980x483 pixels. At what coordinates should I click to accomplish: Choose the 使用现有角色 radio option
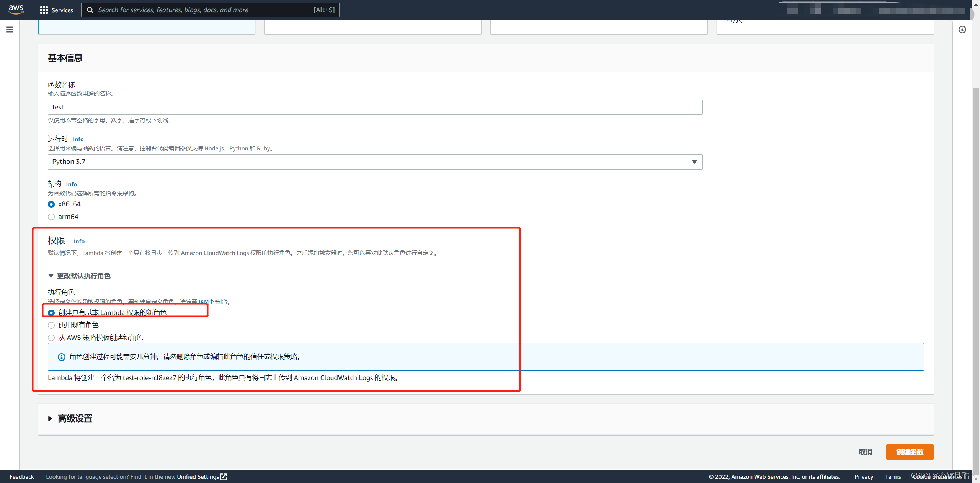click(51, 325)
